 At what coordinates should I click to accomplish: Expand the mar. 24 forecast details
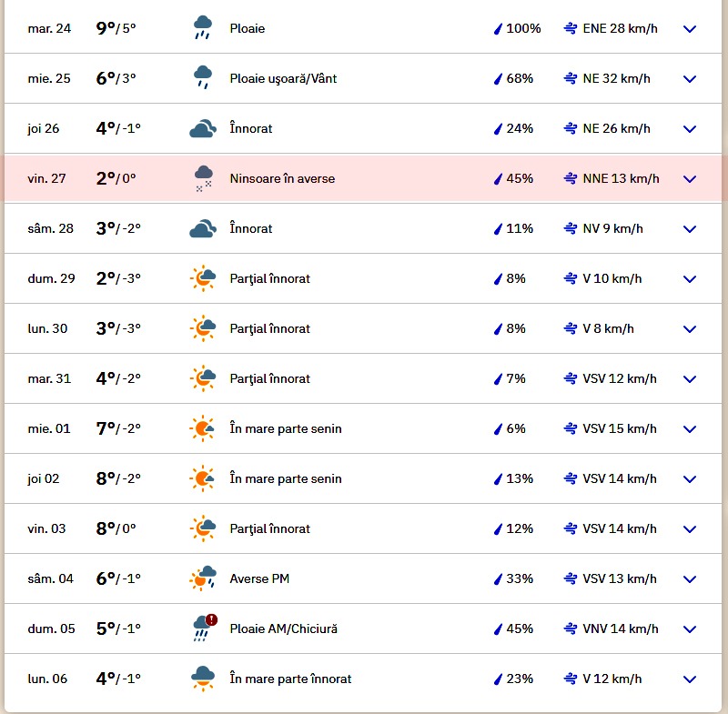coord(690,28)
